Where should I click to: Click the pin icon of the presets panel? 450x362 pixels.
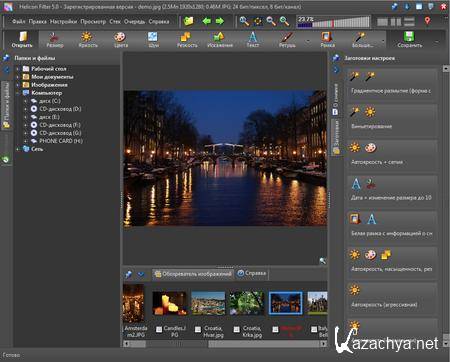336,58
